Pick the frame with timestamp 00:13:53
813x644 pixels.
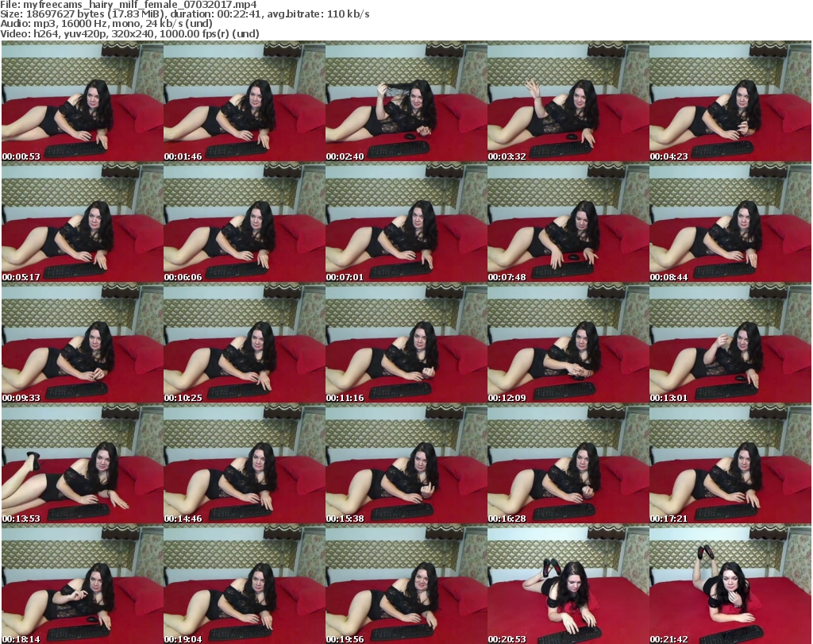[83, 464]
